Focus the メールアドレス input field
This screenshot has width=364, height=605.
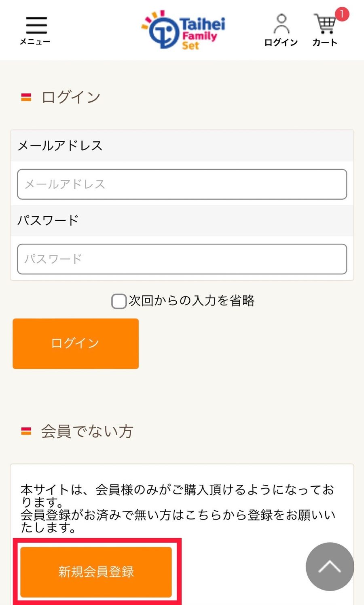(182, 184)
